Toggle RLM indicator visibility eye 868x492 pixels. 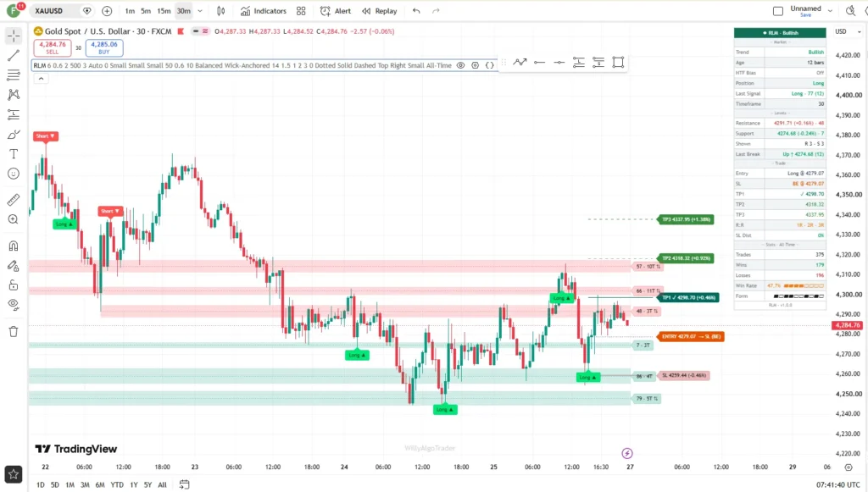(460, 65)
